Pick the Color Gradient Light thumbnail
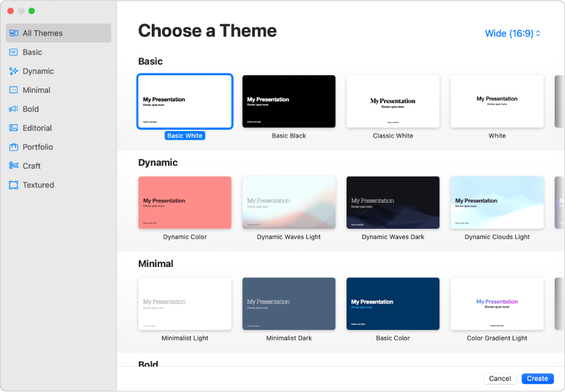Image resolution: width=565 pixels, height=392 pixels. [497, 304]
